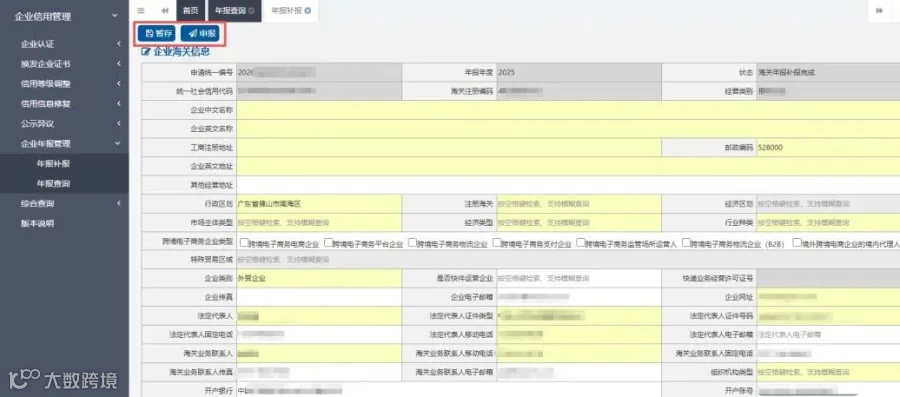Tick 跨境电子商务监管场所运营人 checkbox
Screen dimensions: 900x397
581,242
